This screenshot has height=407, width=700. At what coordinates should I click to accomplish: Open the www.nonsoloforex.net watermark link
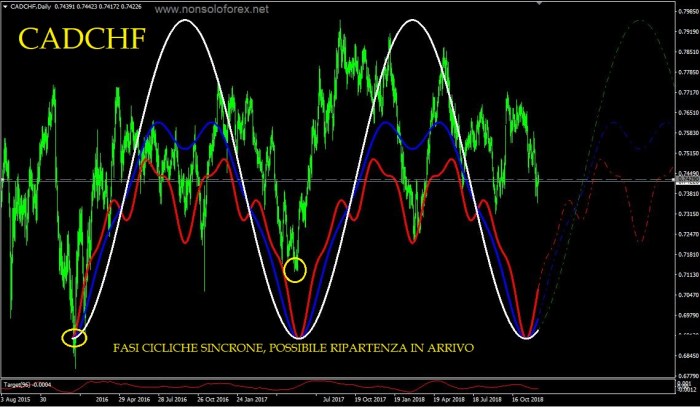pos(212,9)
